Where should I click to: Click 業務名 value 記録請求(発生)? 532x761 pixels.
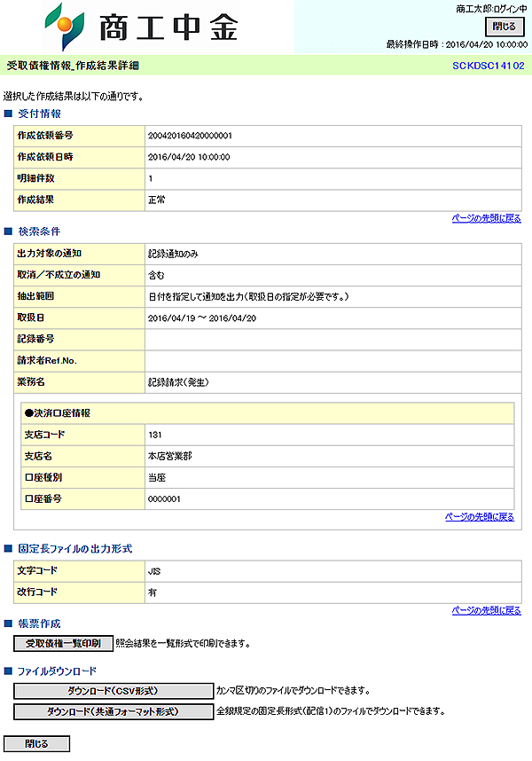pyautogui.click(x=178, y=382)
